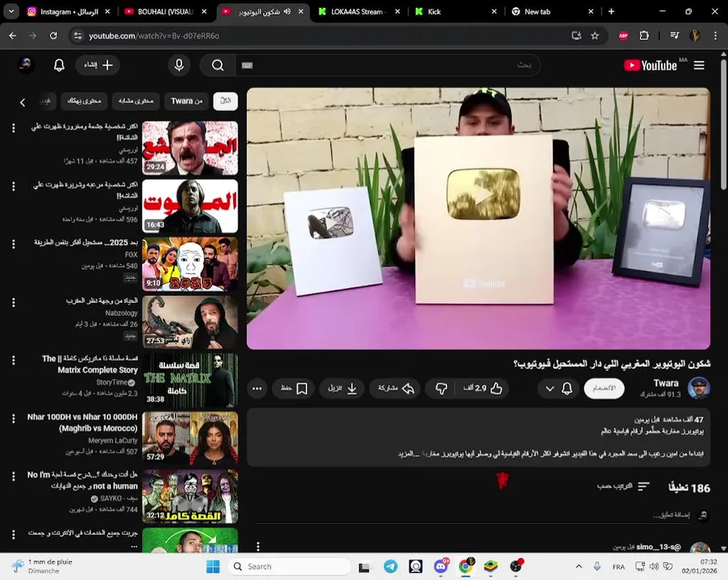The image size is (728, 580).
Task: Switch to the LOKA4AS Stream tab
Action: point(359,11)
